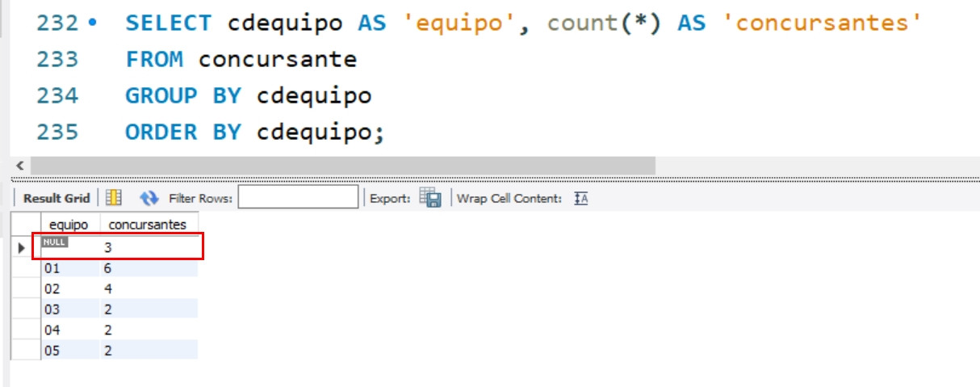Select the NULL equipo cell
The width and height of the screenshot is (980, 387).
69,246
